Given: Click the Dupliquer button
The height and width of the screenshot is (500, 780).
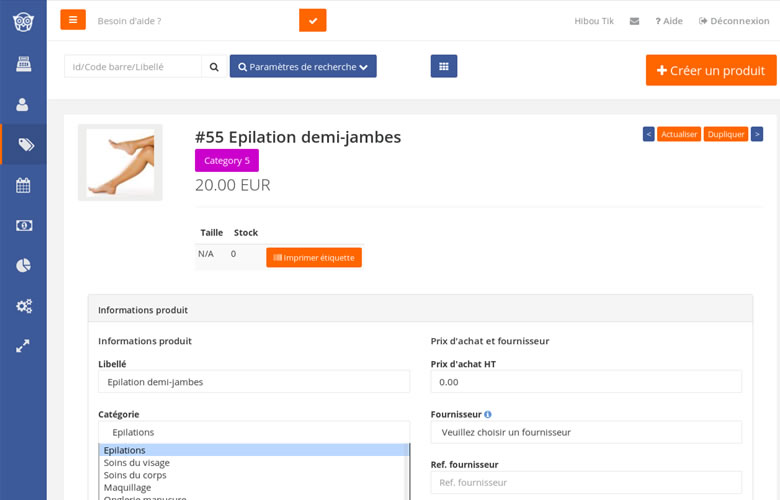Looking at the screenshot, I should click(726, 134).
